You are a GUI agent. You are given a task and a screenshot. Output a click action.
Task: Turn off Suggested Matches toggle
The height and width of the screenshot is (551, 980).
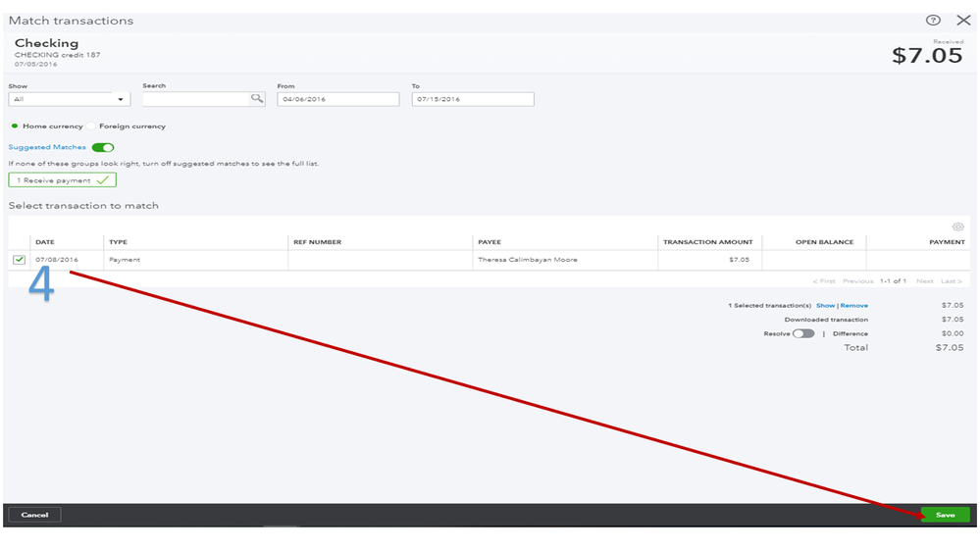point(102,147)
